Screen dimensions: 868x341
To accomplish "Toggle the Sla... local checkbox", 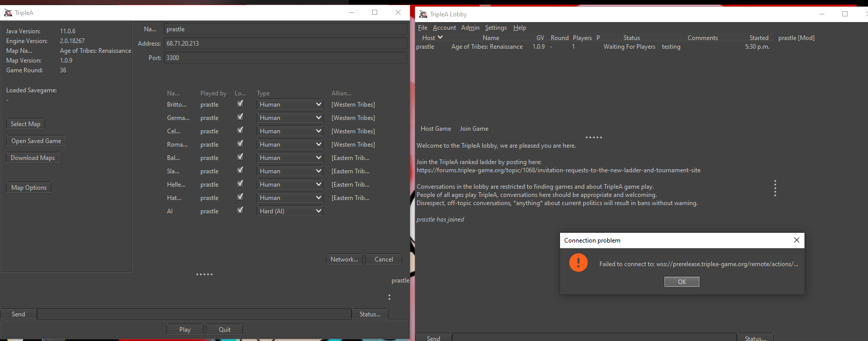I will 240,170.
